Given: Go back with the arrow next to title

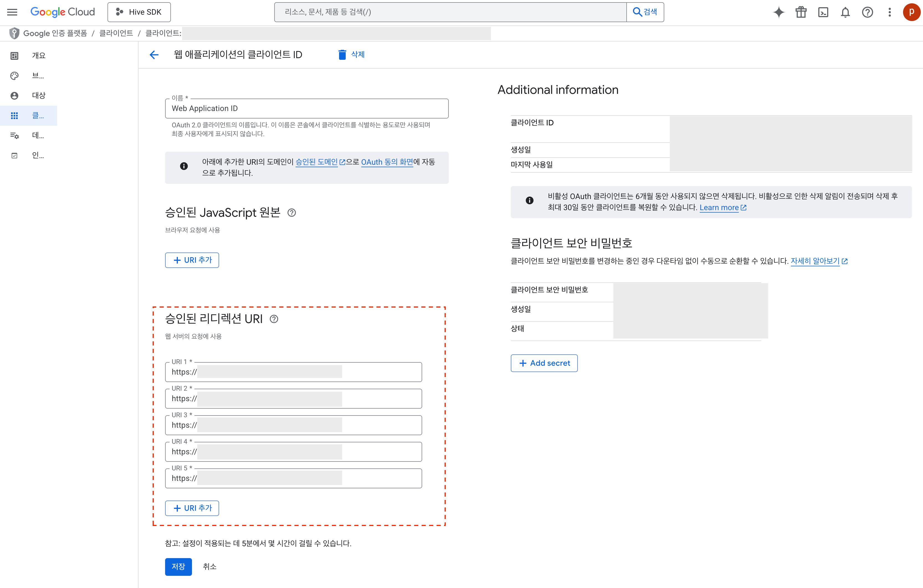Looking at the screenshot, I should [x=154, y=55].
